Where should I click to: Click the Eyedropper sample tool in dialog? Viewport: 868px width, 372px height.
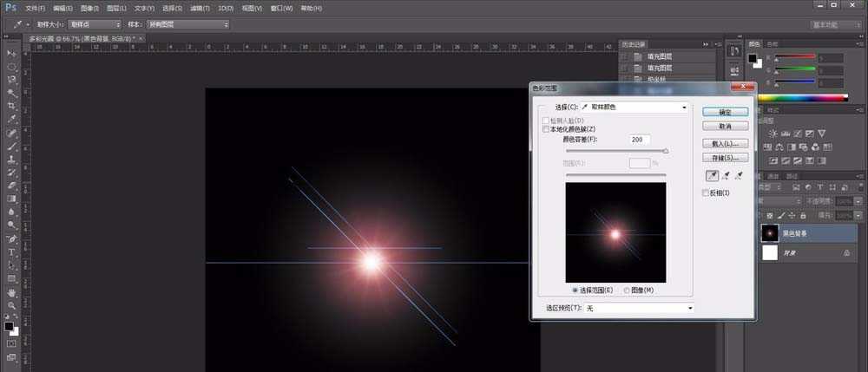(x=711, y=175)
